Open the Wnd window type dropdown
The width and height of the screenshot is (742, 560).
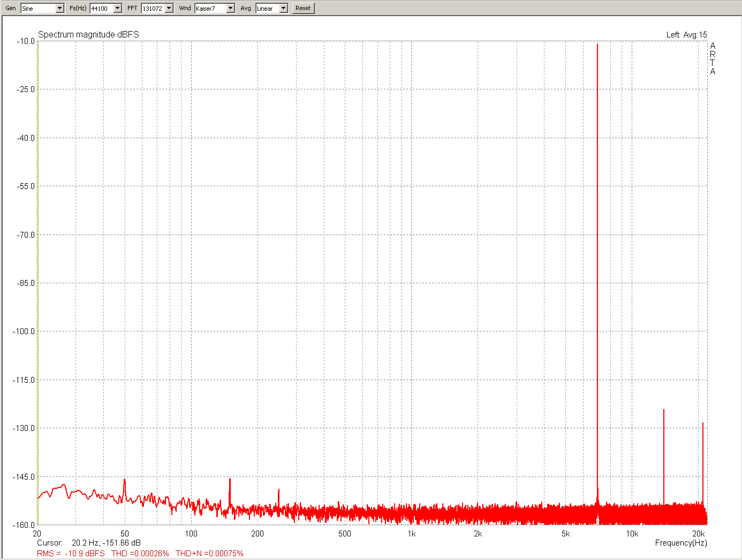coord(215,8)
